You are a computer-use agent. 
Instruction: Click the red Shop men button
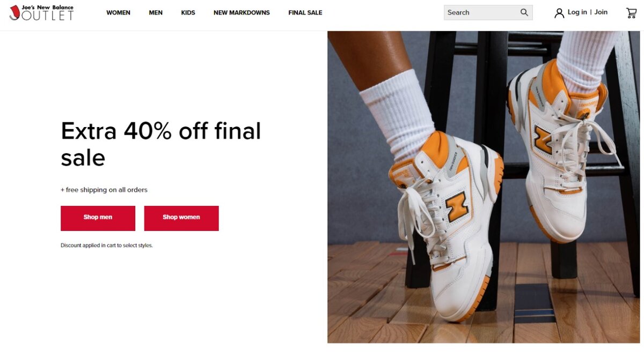point(98,218)
